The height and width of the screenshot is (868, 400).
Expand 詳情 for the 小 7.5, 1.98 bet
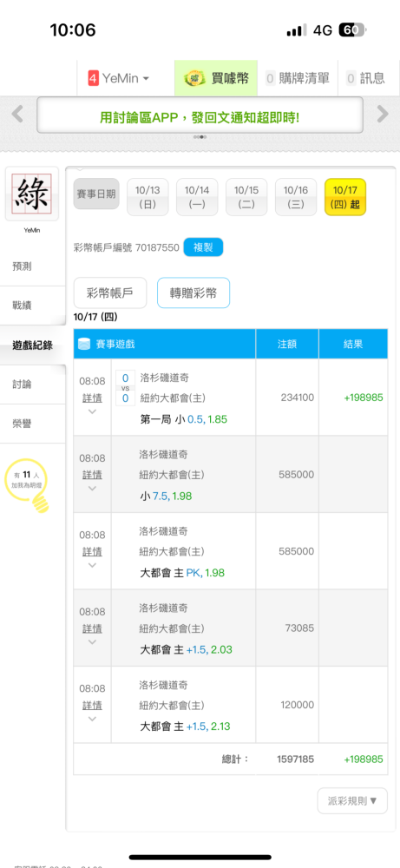[x=92, y=475]
